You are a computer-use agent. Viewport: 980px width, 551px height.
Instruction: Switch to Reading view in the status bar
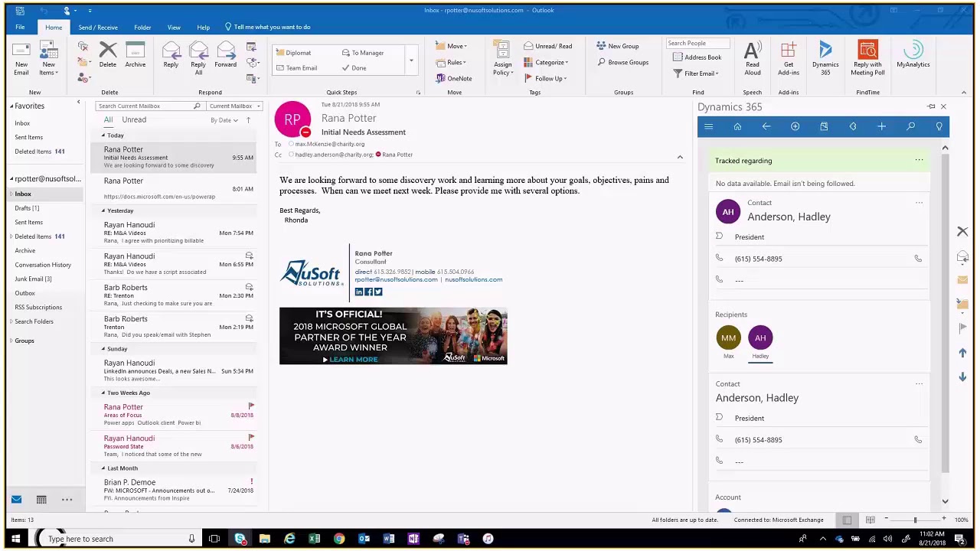pyautogui.click(x=870, y=520)
